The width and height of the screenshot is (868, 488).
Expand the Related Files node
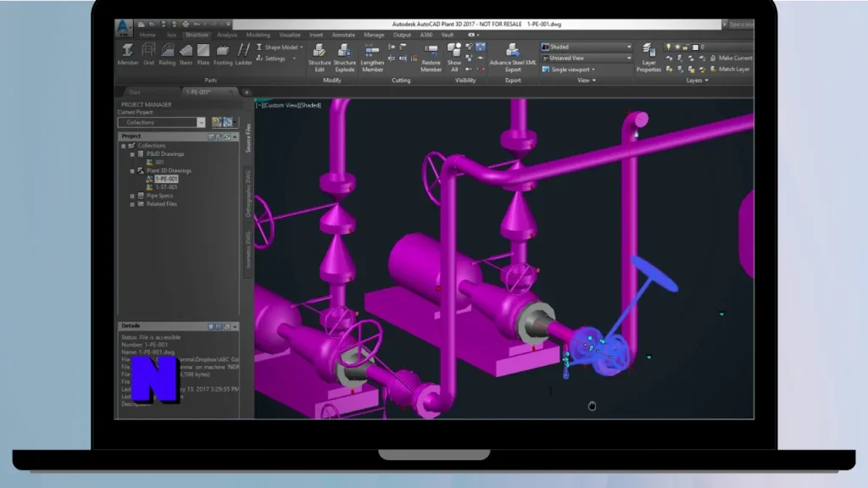[x=132, y=204]
